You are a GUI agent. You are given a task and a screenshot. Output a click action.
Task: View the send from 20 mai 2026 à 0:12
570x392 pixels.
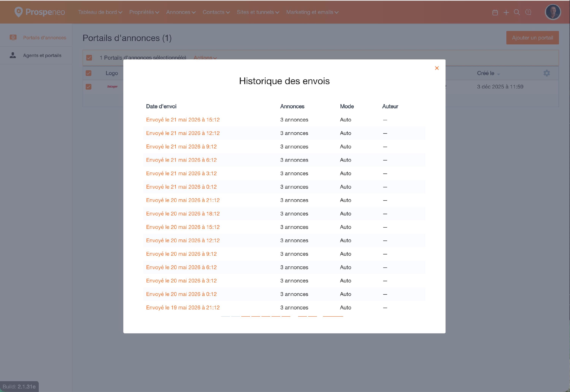[x=181, y=294]
